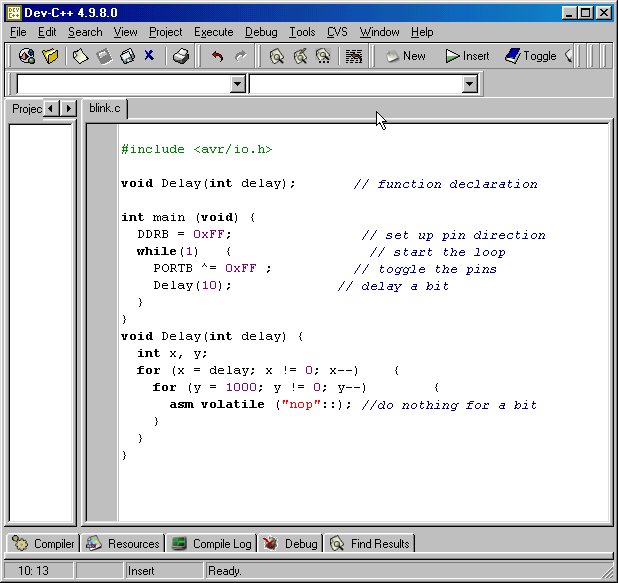Click the red Undo arrow
This screenshot has width=618, height=583.
click(217, 56)
